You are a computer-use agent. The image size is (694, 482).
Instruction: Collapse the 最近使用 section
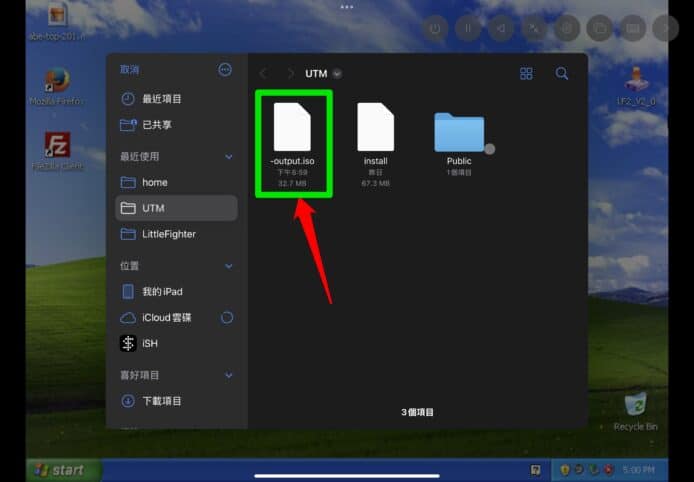pos(229,157)
